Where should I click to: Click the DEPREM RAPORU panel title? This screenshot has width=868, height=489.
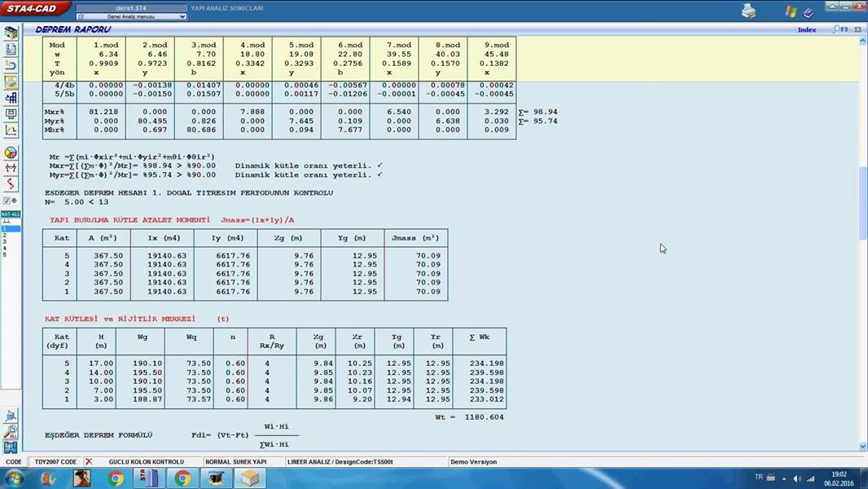[73, 29]
